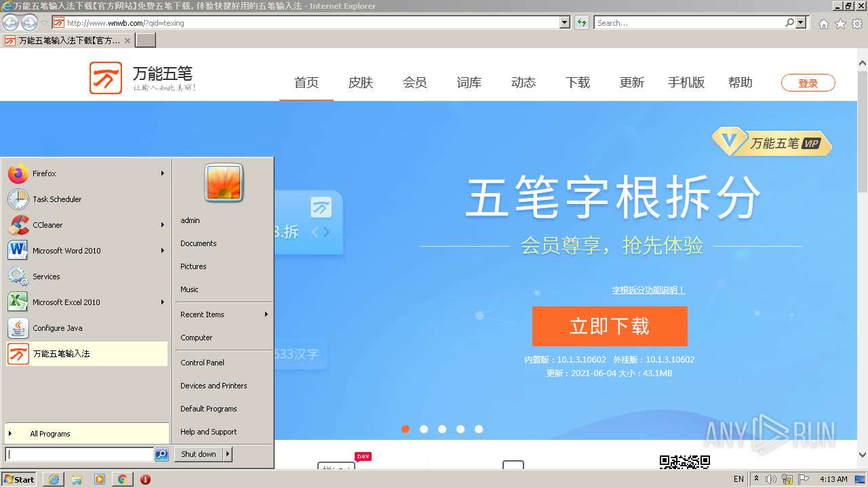Click the Internet Explorer forward button
The width and height of the screenshot is (868, 488).
click(x=29, y=22)
